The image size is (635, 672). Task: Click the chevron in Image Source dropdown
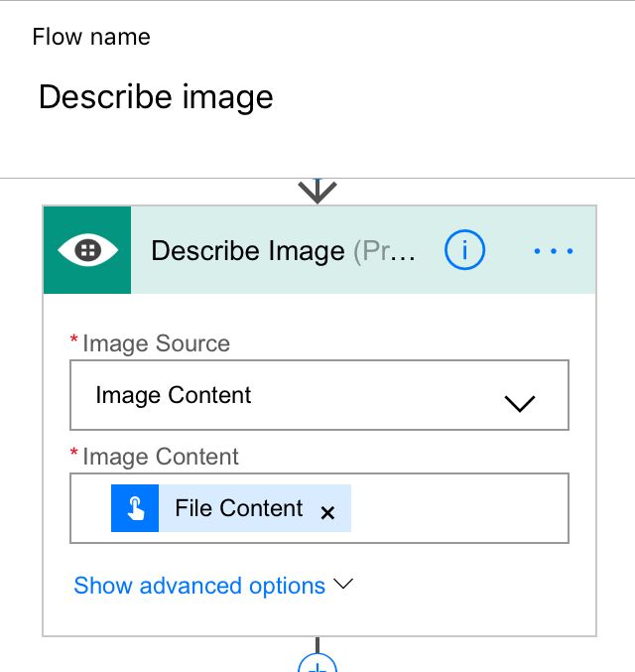point(520,402)
